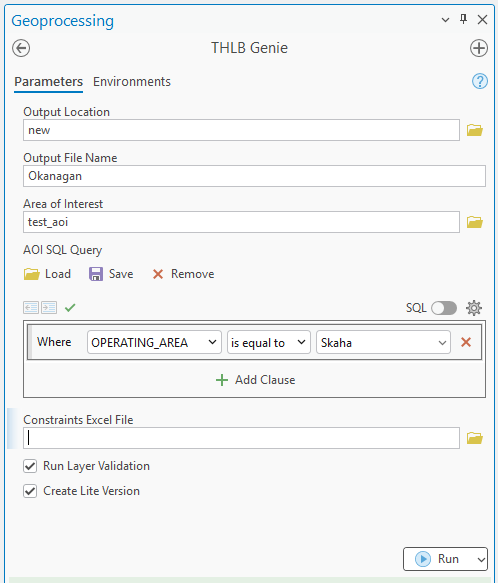Toggle auto-hide pin on Geoprocessing pane
498x583 pixels.
click(x=463, y=19)
